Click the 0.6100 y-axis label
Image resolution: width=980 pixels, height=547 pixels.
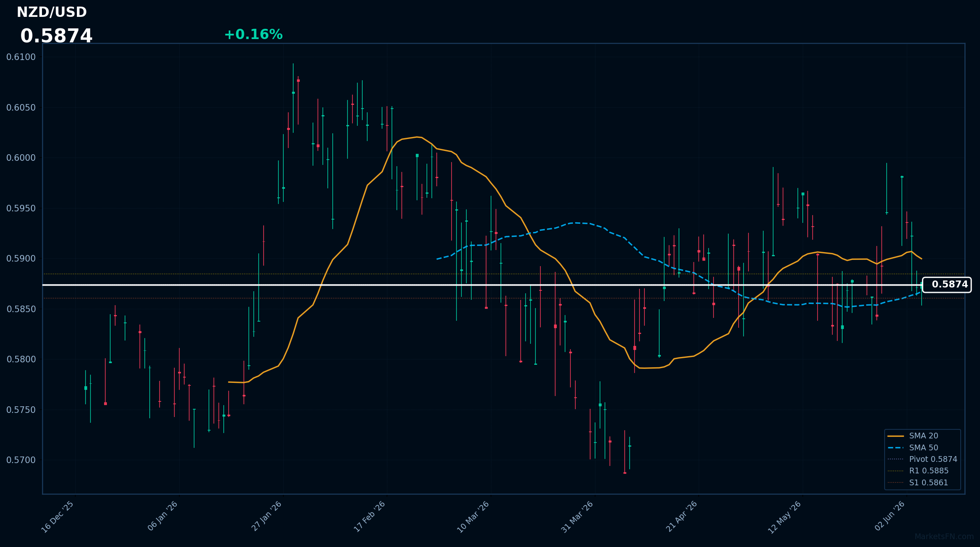(x=21, y=57)
